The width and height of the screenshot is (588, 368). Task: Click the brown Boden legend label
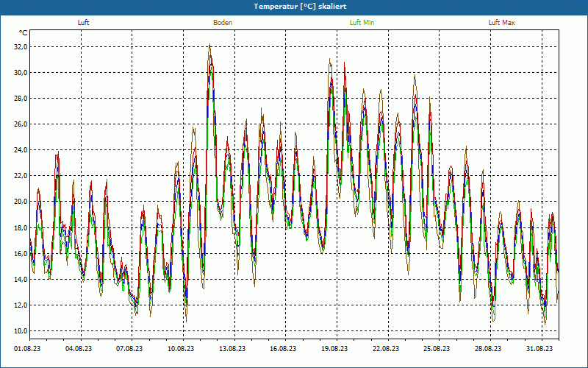click(x=223, y=23)
